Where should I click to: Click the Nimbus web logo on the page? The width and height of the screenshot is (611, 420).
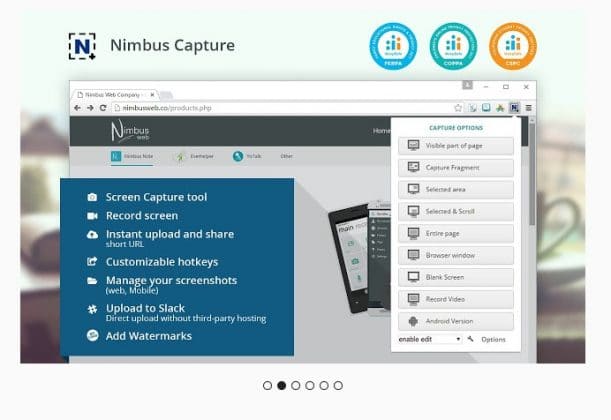coord(130,131)
